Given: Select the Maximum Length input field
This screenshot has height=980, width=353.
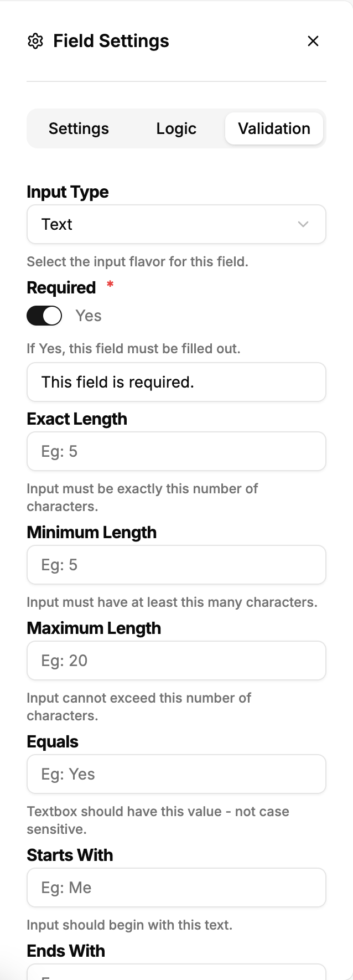Looking at the screenshot, I should pyautogui.click(x=176, y=661).
